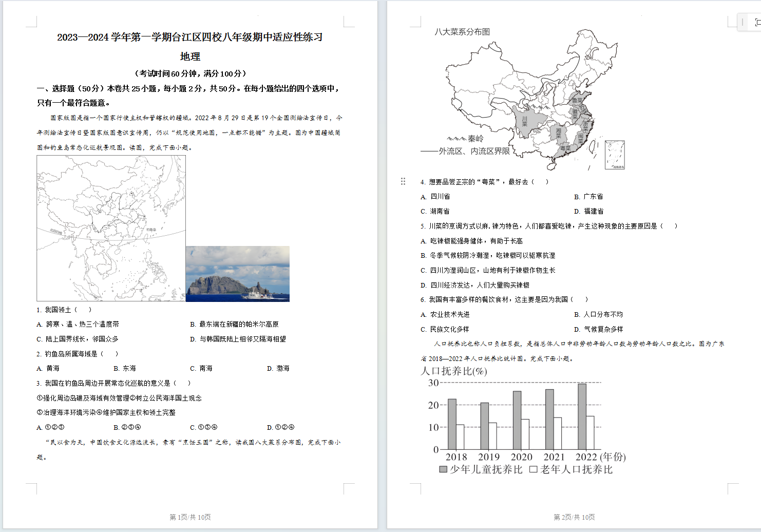Click chart axis title '人口抚养比(%)'
Screen dimensions: 761x532
click(x=454, y=371)
